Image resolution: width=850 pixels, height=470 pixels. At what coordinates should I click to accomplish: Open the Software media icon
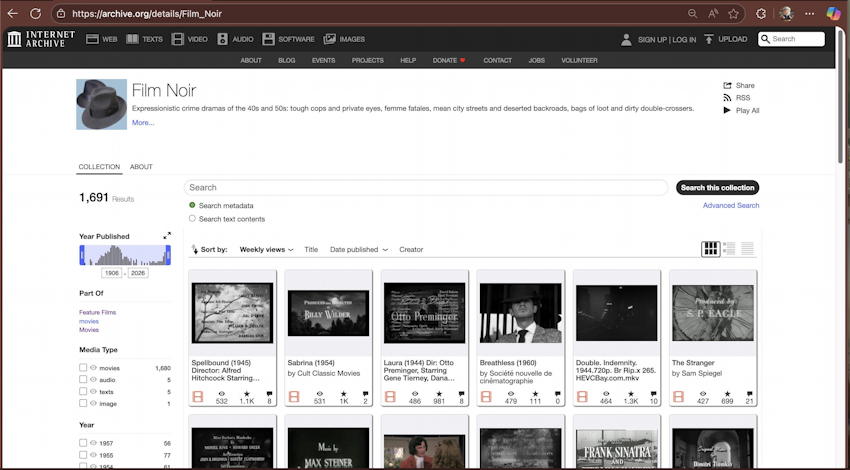[x=268, y=39]
